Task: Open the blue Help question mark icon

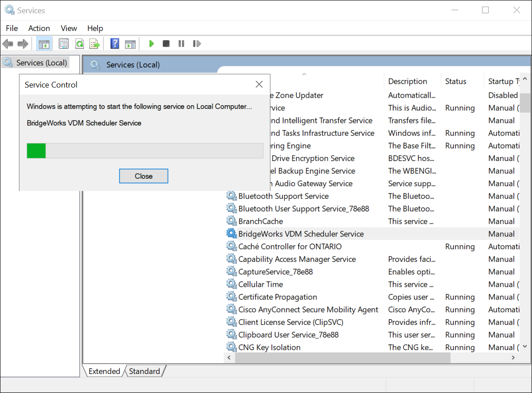Action: pyautogui.click(x=115, y=44)
